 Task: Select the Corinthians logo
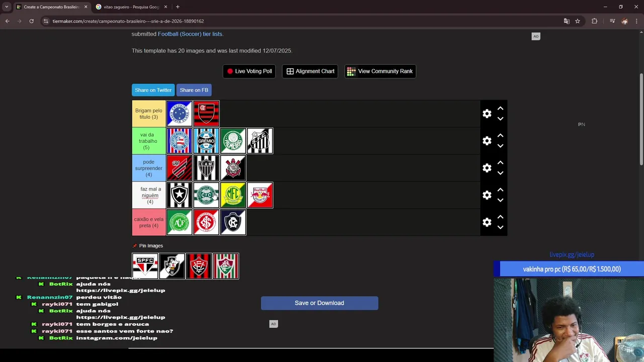click(x=233, y=168)
